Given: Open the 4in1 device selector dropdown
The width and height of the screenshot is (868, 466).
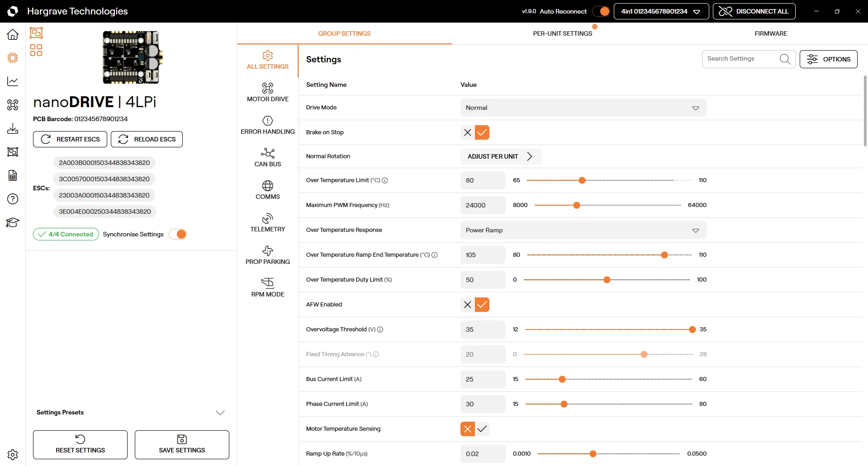Looking at the screenshot, I should tap(661, 11).
